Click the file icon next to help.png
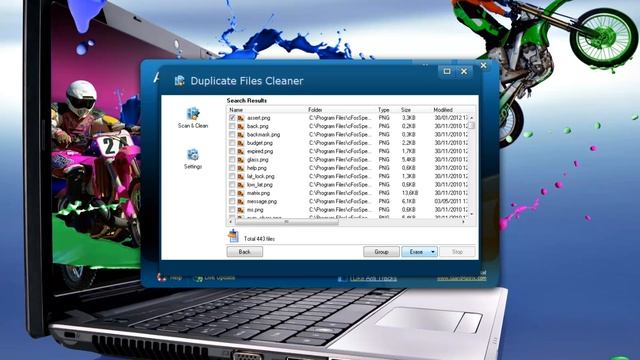This screenshot has height=360, width=640. [240, 168]
